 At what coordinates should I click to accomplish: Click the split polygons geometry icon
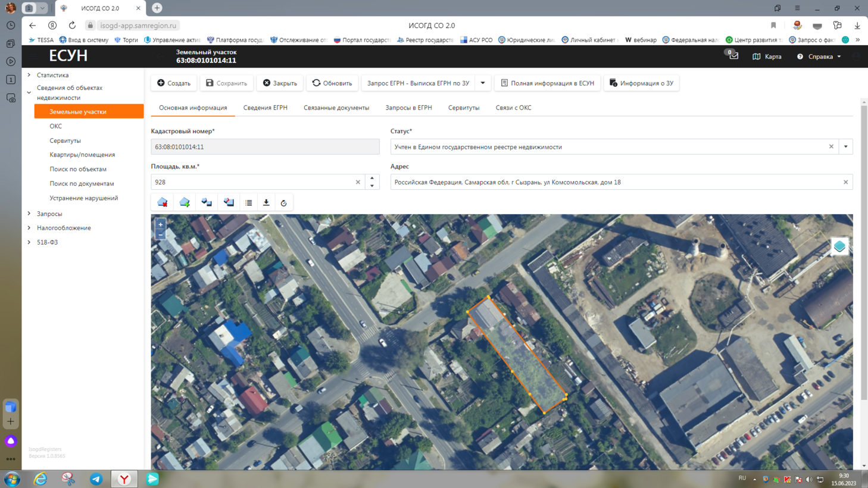pos(207,202)
